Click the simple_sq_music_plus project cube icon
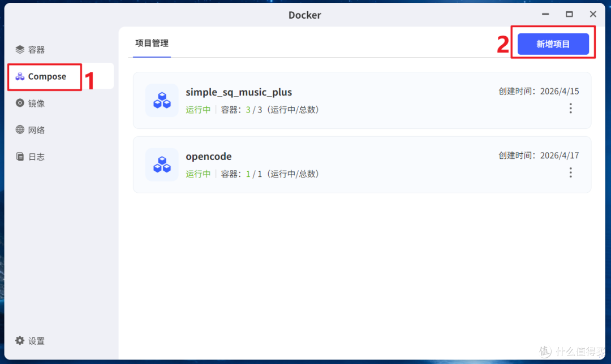 [x=162, y=100]
